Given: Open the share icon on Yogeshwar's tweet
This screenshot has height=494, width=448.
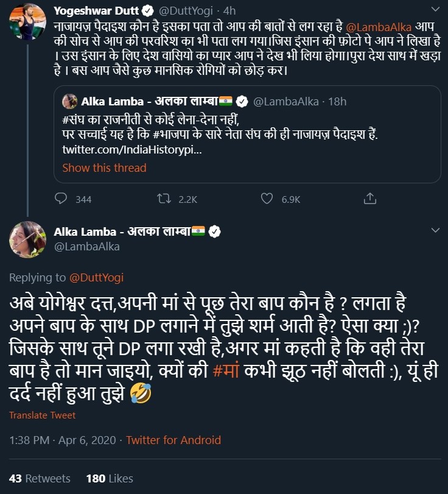Looking at the screenshot, I should click(x=369, y=199).
